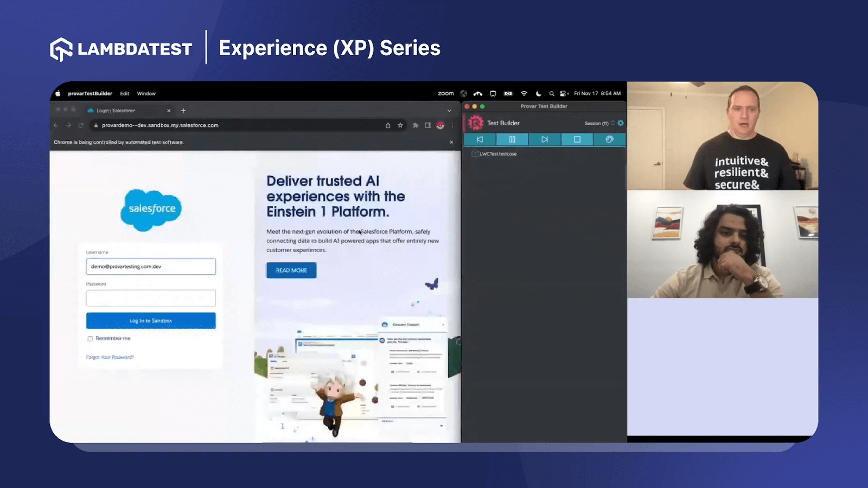Stop the running test in Test Builder
Screen dimensions: 868x488
coord(577,139)
